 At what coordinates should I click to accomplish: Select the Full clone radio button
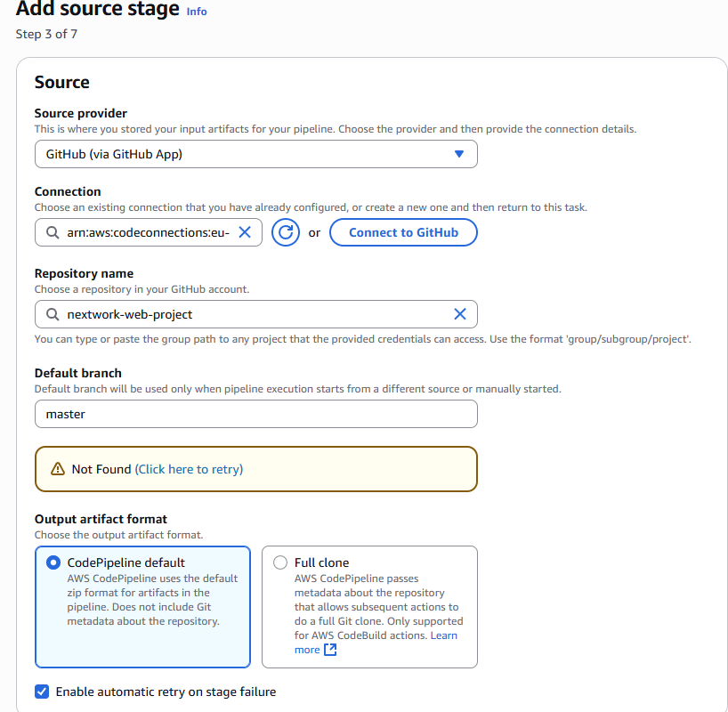pos(280,562)
